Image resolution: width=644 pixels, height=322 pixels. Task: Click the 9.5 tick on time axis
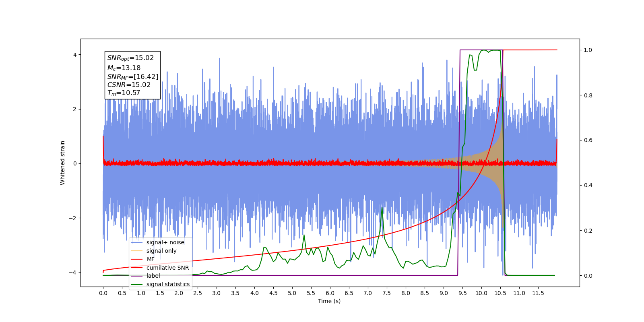pos(462,293)
